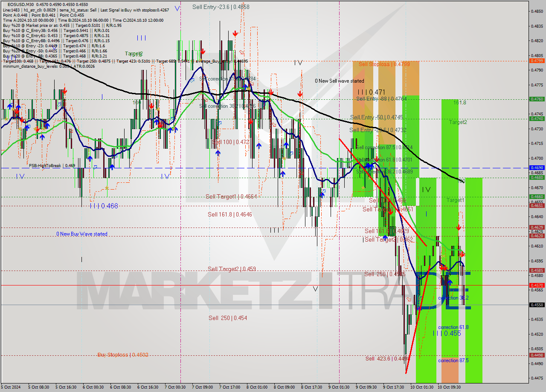Click the '7 Oct 09:00' time axis label
The image size is (546, 392).
click(x=202, y=387)
